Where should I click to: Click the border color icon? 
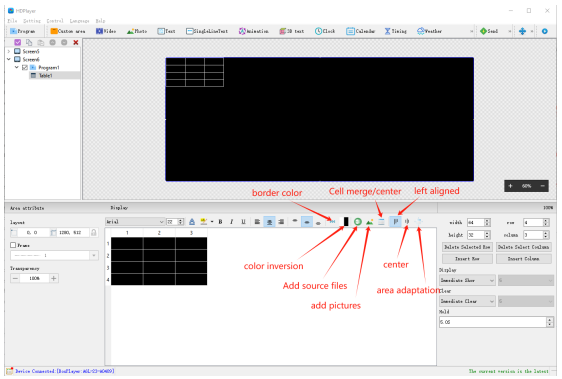coord(332,222)
